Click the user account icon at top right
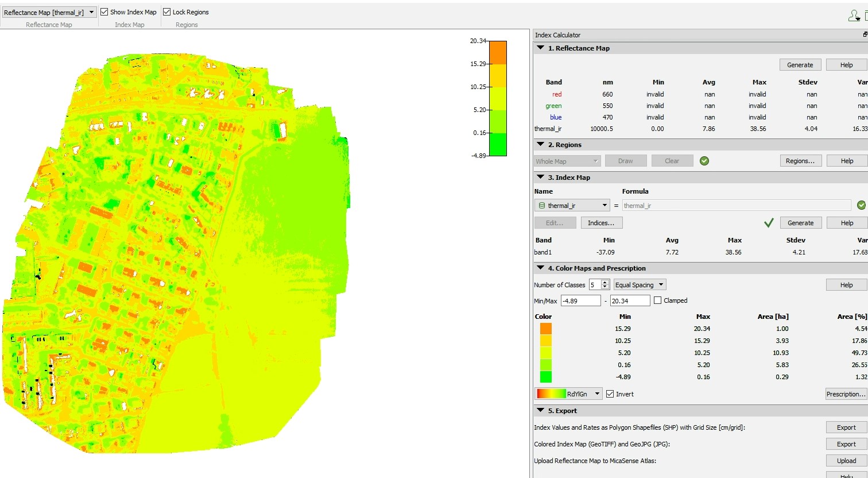Viewport: 868px width, 478px height. (854, 16)
